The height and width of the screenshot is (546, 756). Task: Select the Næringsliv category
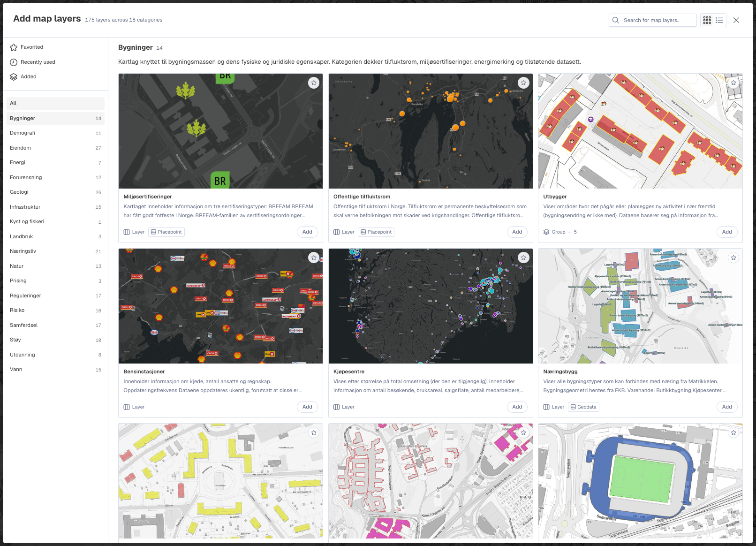55,251
